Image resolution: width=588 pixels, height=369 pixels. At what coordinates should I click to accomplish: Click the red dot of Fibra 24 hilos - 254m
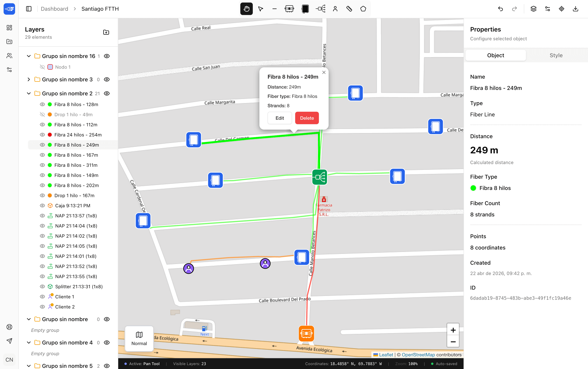coord(50,135)
